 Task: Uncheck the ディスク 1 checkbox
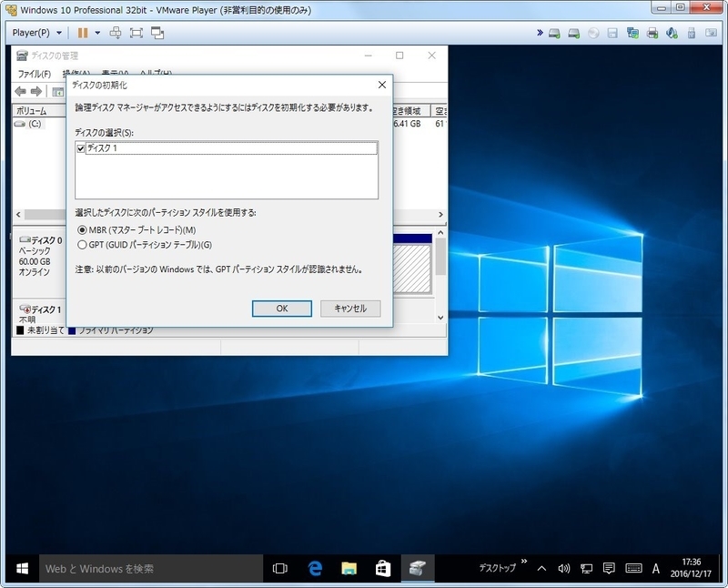coord(81,148)
